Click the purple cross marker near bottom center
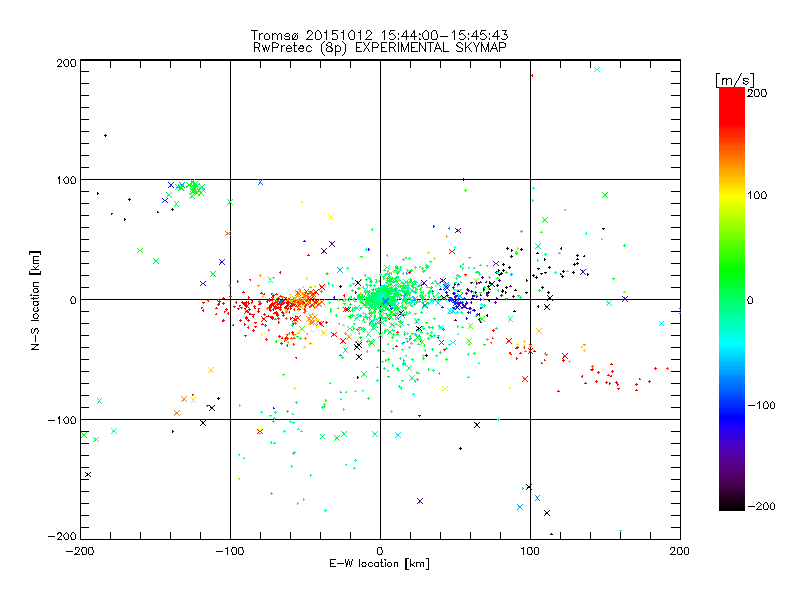The height and width of the screenshot is (600, 800). tap(420, 501)
